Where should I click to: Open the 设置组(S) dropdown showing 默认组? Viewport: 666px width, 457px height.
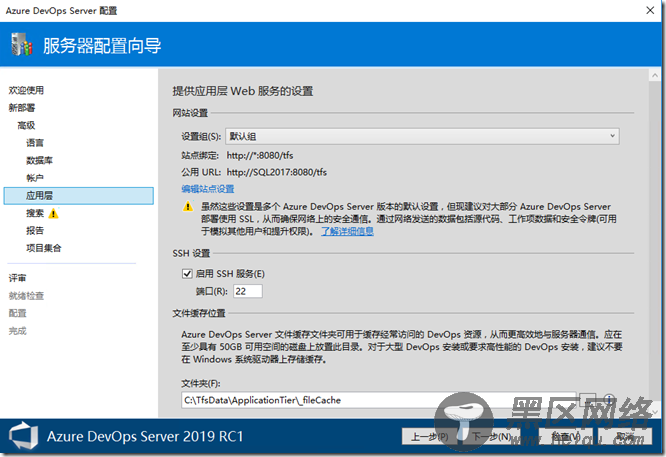pos(422,136)
